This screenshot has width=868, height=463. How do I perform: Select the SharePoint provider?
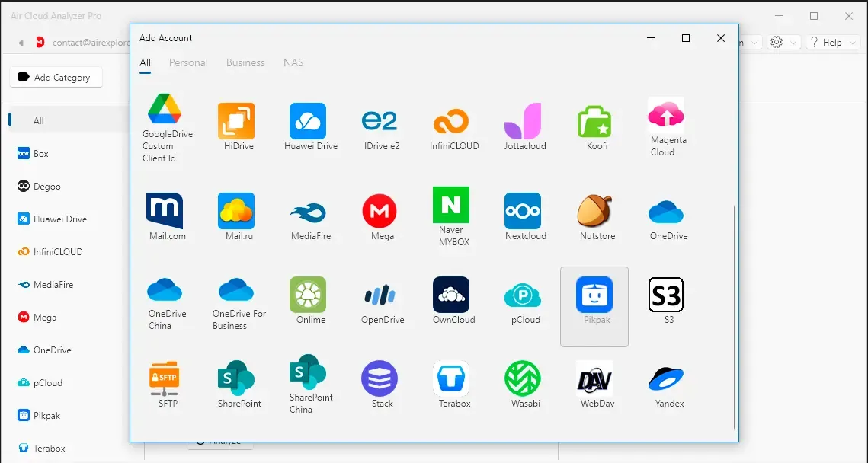pyautogui.click(x=239, y=385)
